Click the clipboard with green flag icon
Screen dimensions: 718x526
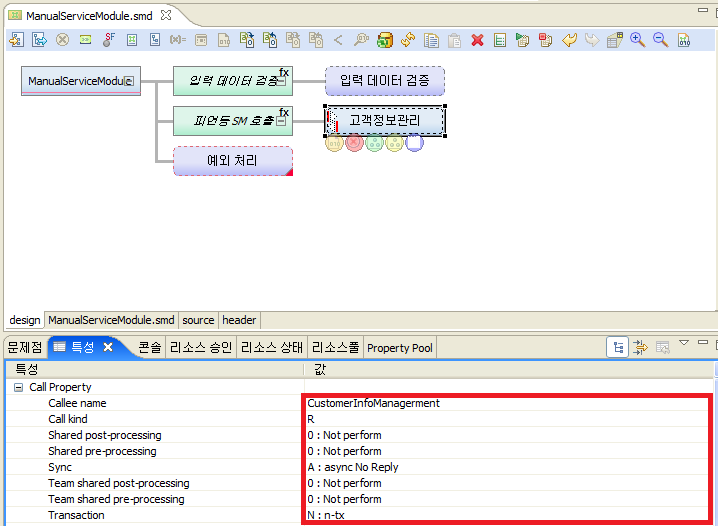point(522,40)
